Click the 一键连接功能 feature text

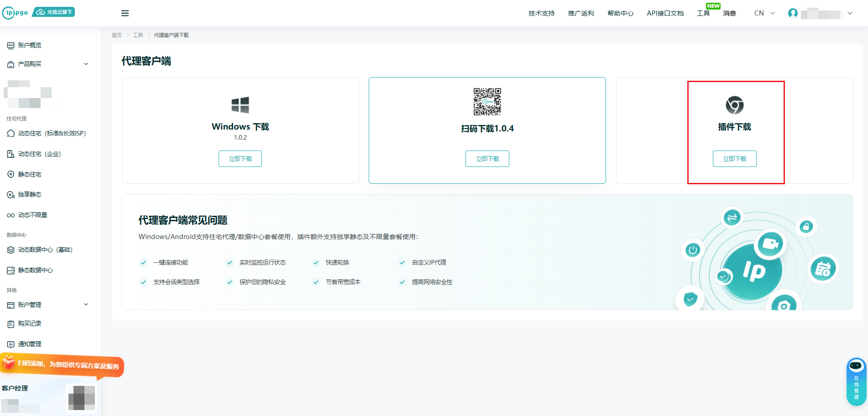tap(171, 262)
